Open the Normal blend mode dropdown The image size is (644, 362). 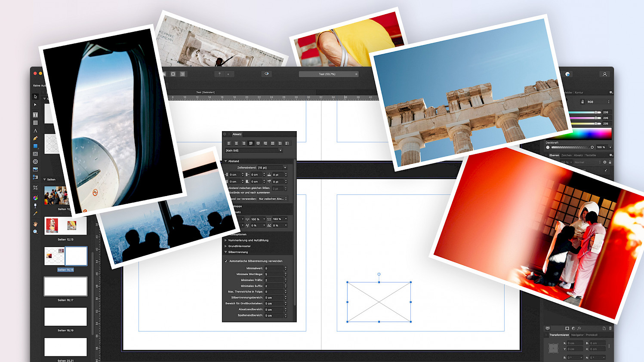[587, 162]
